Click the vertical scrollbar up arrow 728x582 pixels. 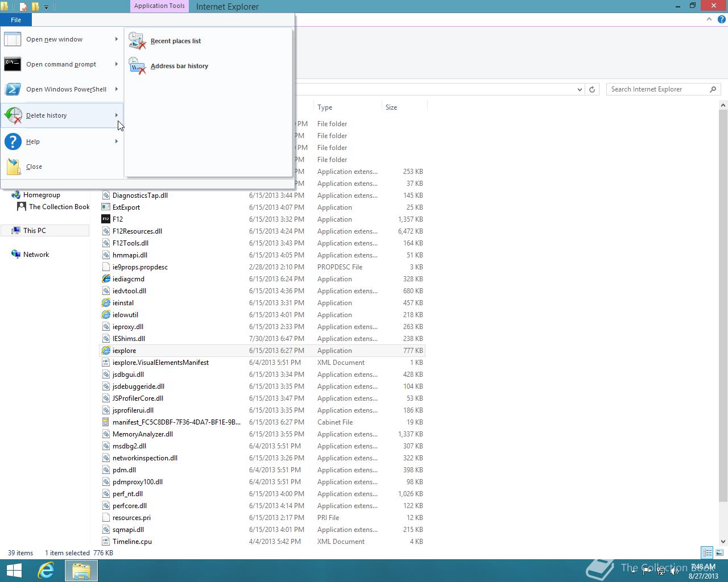coord(723,106)
